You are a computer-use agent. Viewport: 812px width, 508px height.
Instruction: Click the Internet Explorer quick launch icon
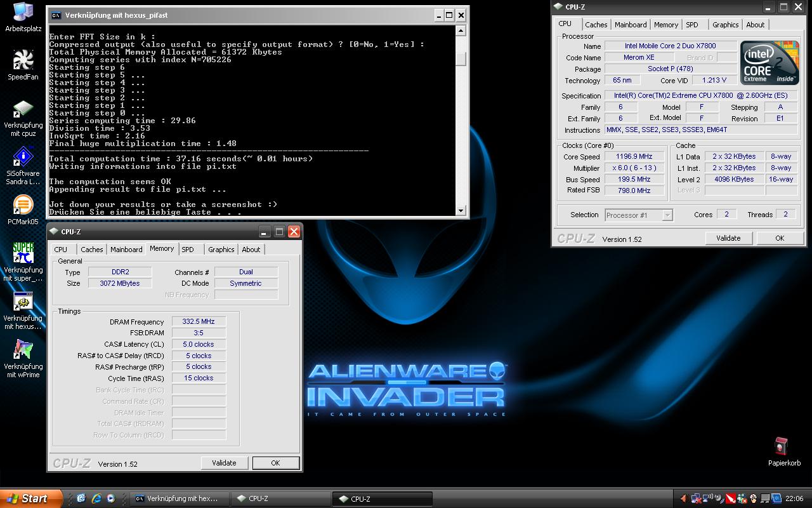(x=96, y=498)
